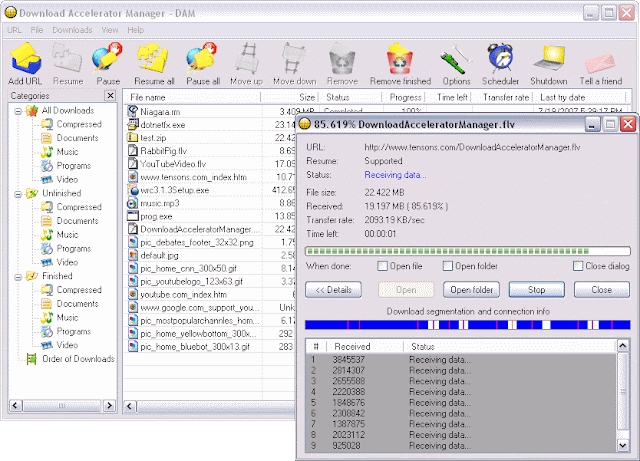Image resolution: width=640 pixels, height=461 pixels.
Task: Click the wrc3.1.3Setup.exe file icon
Action: 133,190
